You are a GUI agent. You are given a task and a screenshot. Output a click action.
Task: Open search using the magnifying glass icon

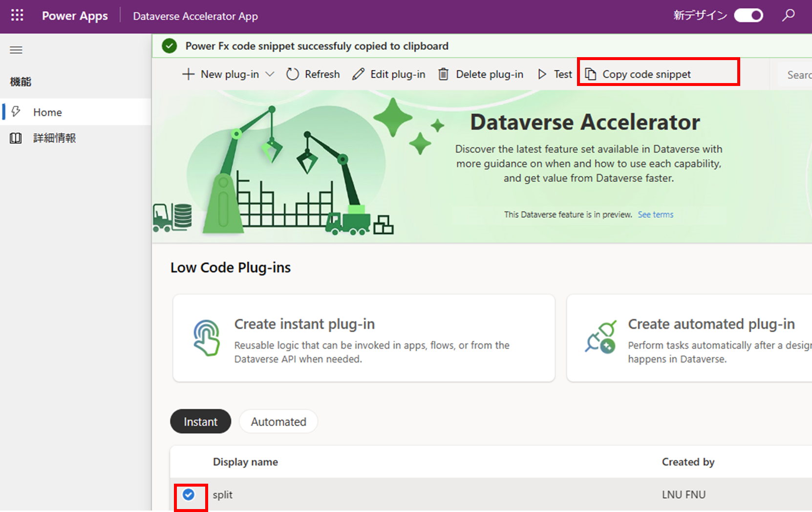[788, 15]
